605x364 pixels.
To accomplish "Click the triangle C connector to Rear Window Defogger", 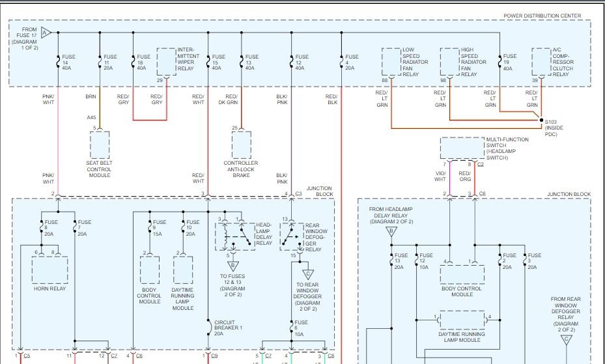I will (307, 275).
